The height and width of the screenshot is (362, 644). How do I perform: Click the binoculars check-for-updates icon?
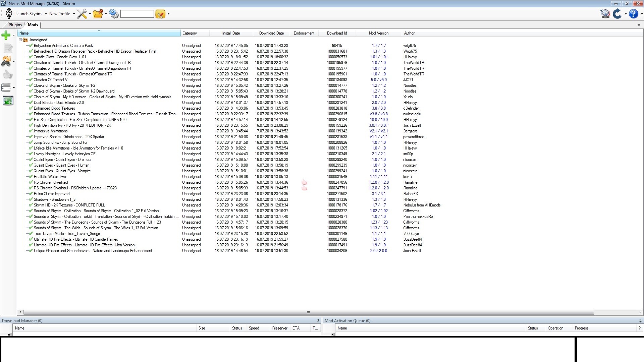[6, 61]
